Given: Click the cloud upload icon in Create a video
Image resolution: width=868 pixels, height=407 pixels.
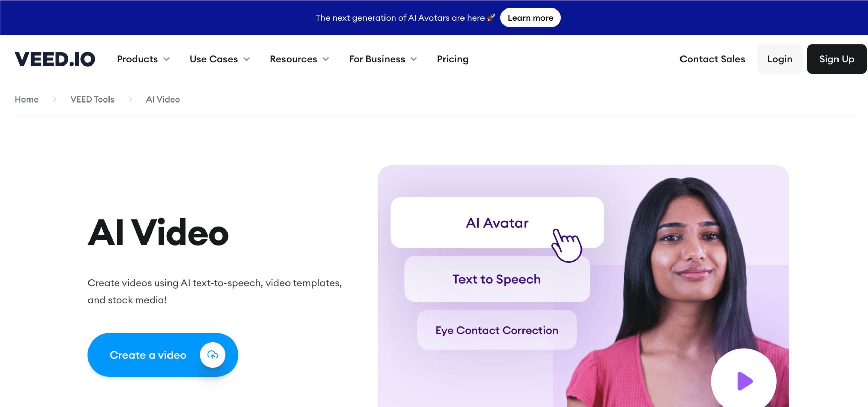Looking at the screenshot, I should tap(213, 355).
